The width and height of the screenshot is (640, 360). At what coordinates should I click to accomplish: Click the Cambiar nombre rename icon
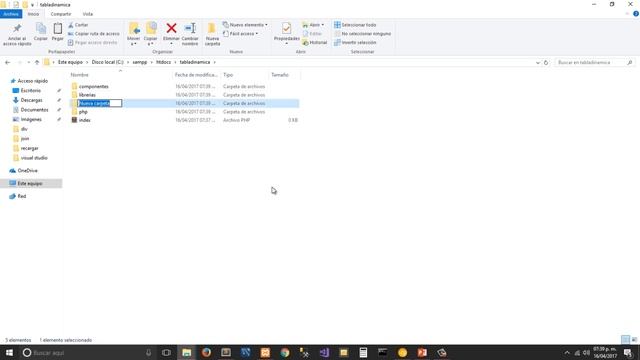[190, 29]
